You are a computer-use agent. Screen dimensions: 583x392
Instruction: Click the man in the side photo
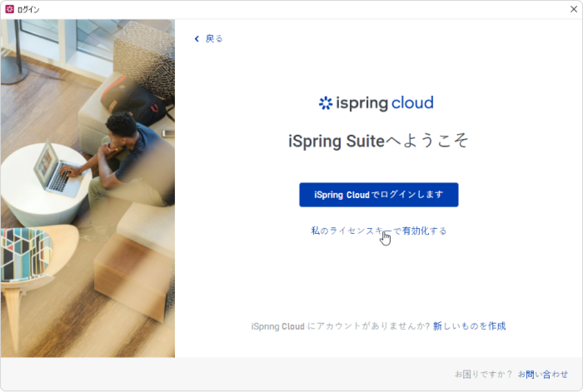[x=121, y=158]
